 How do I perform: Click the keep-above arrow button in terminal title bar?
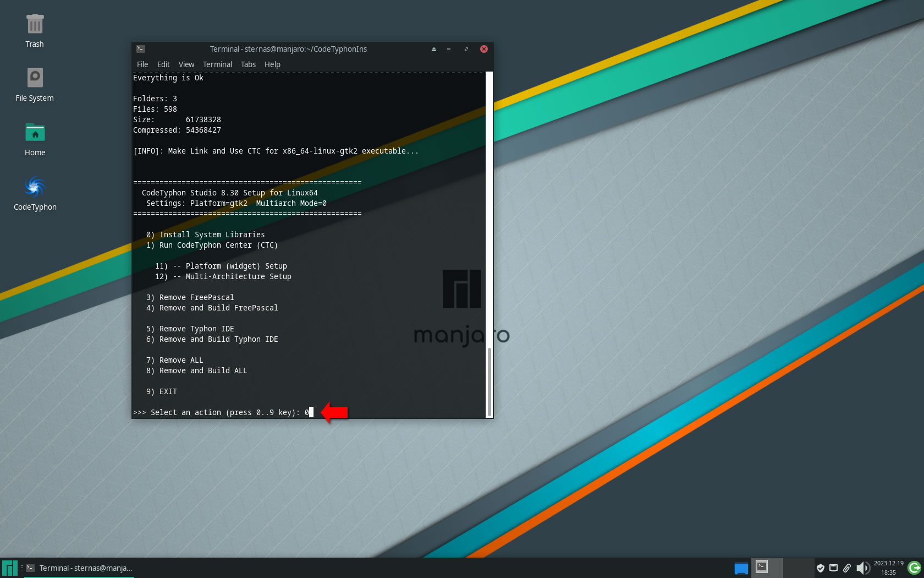(433, 49)
